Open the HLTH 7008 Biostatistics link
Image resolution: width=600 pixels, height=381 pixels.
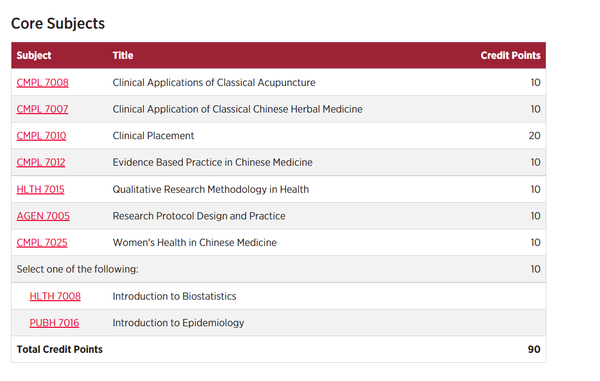click(x=55, y=296)
